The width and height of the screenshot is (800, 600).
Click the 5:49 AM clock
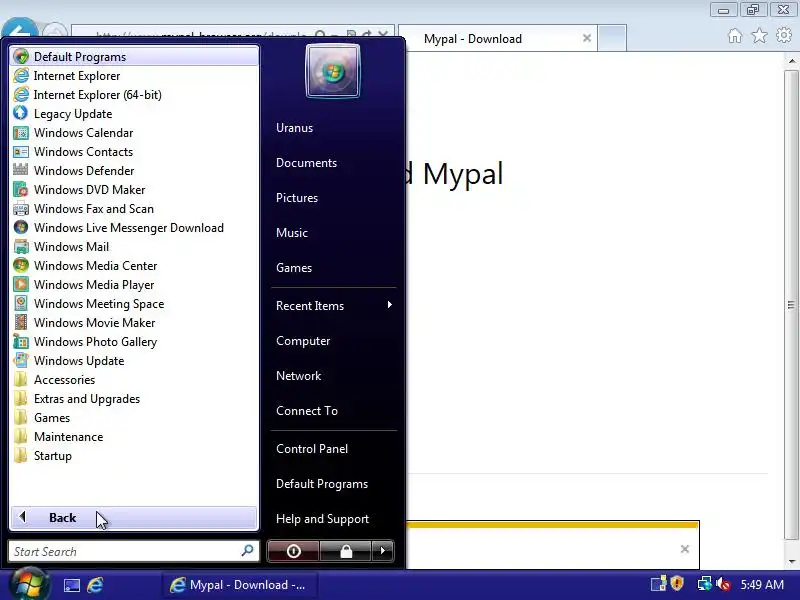pos(762,584)
